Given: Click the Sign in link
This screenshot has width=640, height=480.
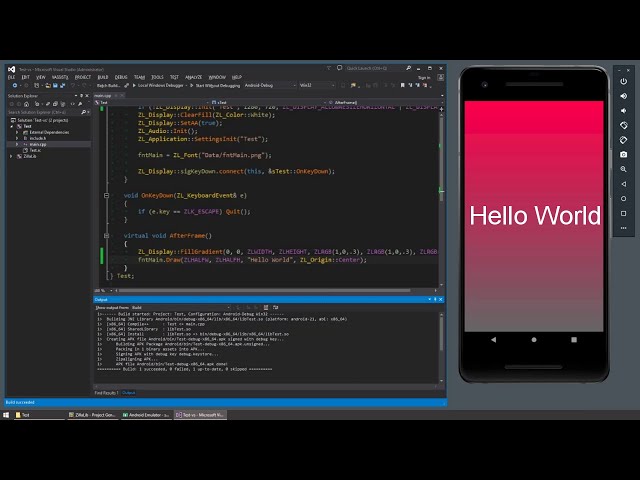Looking at the screenshot, I should [x=424, y=78].
